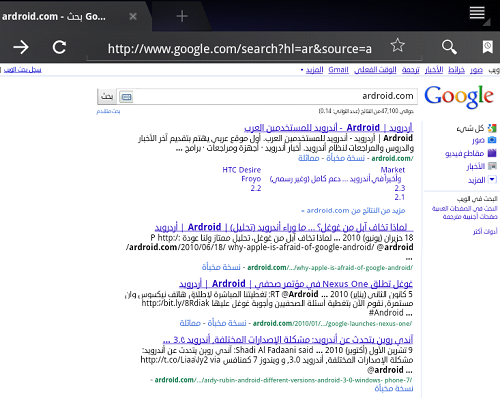Open cached copy of Andy Rubin result

pos(394,388)
